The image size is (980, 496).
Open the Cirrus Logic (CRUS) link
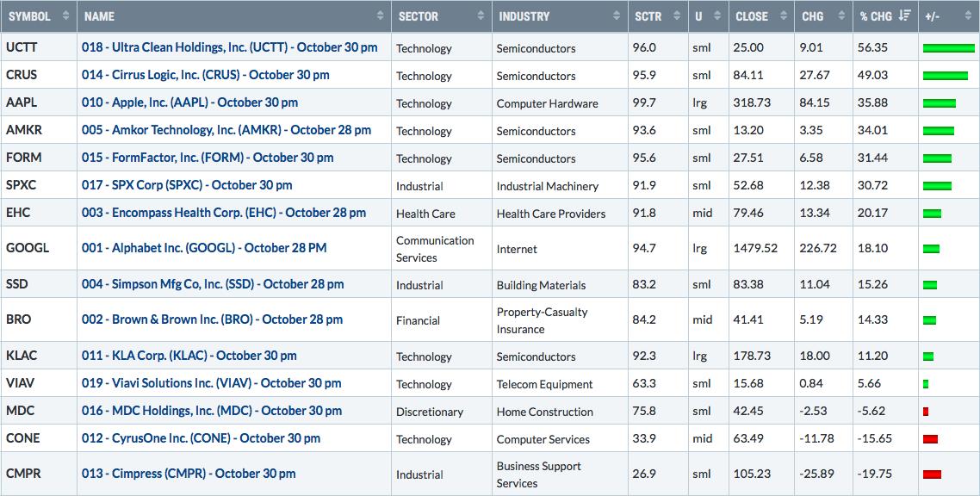click(205, 75)
